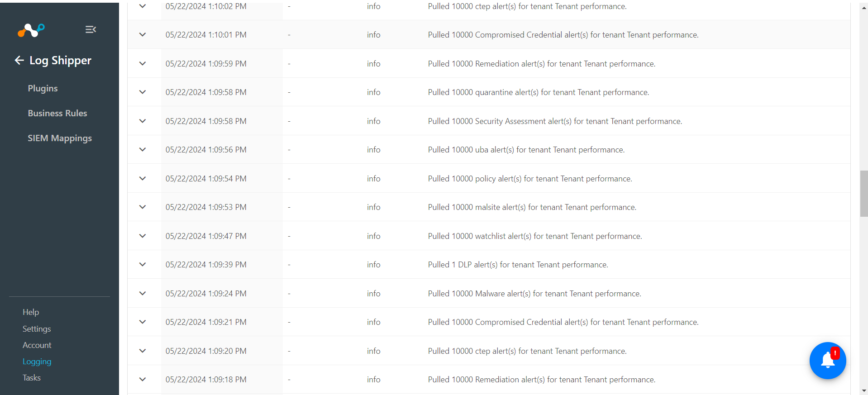The image size is (868, 395).
Task: Expand the 1:09:39 PM DLP log row
Action: click(x=143, y=265)
